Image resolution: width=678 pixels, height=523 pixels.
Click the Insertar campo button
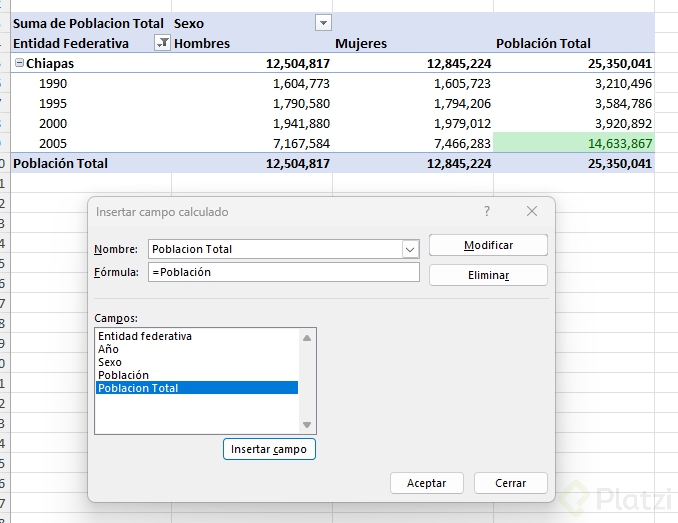(269, 450)
